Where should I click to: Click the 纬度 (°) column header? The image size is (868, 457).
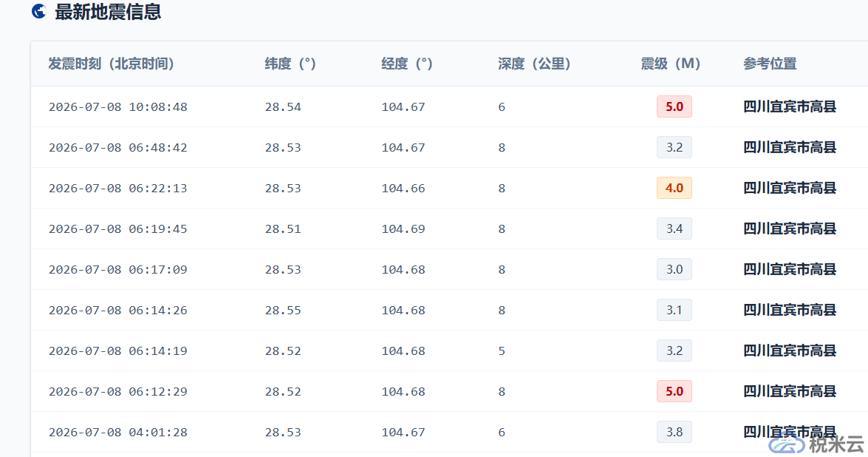coord(290,64)
